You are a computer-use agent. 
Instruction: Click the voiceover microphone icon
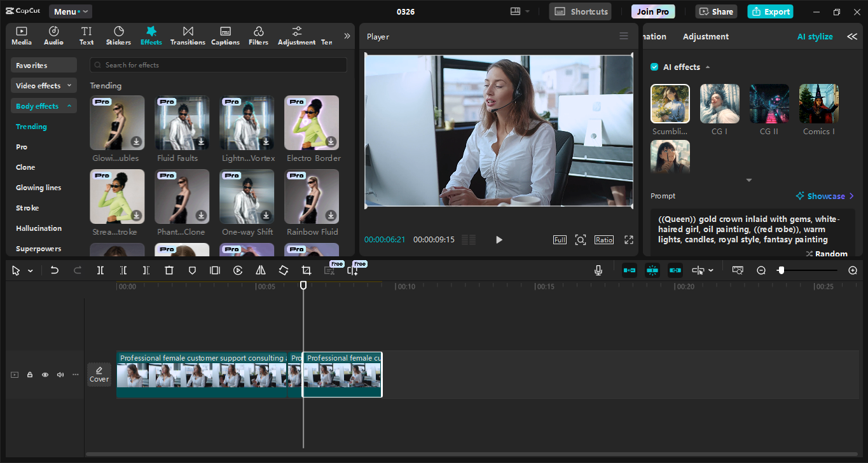pos(598,270)
